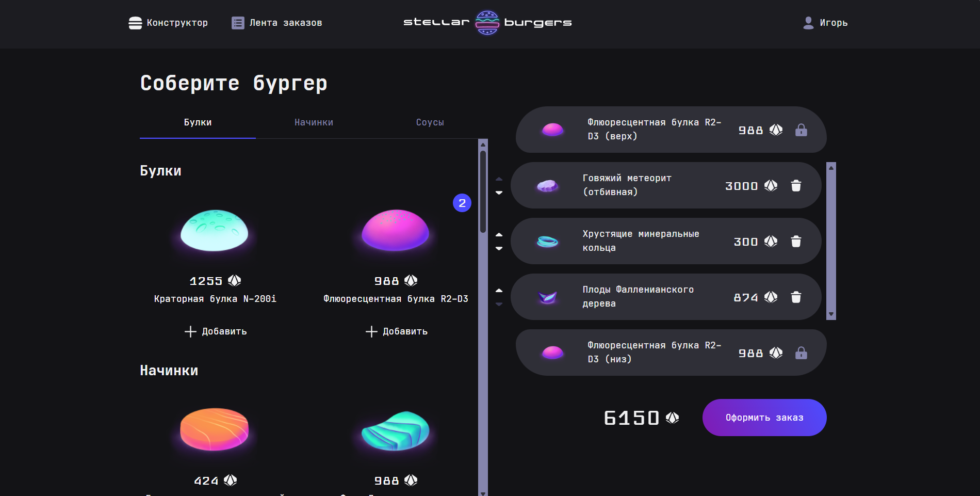The height and width of the screenshot is (496, 980).
Task: Click the constructor list scrollbar track
Action: (x=831, y=241)
